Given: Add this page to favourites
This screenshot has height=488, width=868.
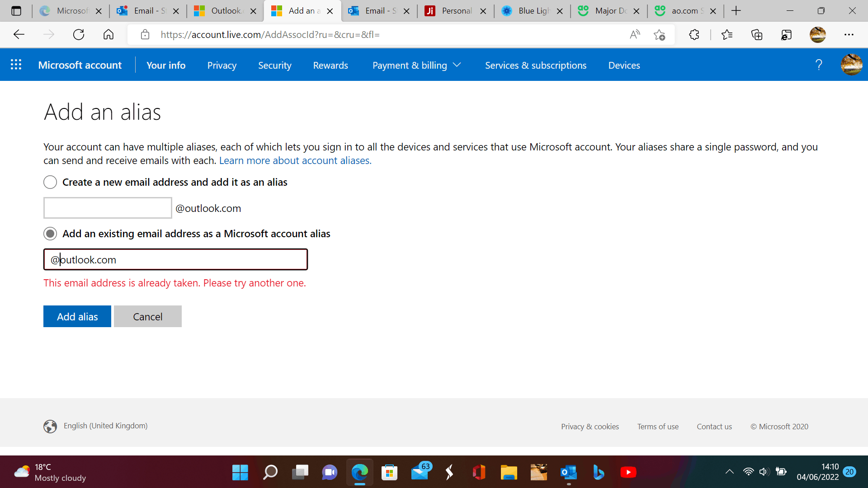Looking at the screenshot, I should [x=659, y=35].
